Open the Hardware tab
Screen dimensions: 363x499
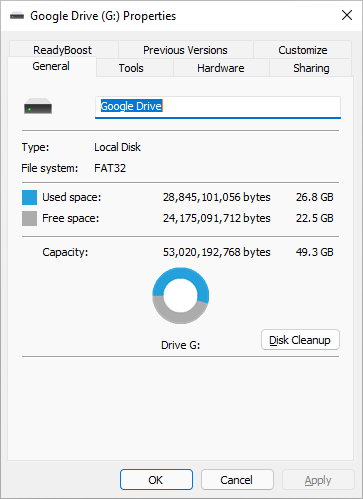tap(221, 68)
